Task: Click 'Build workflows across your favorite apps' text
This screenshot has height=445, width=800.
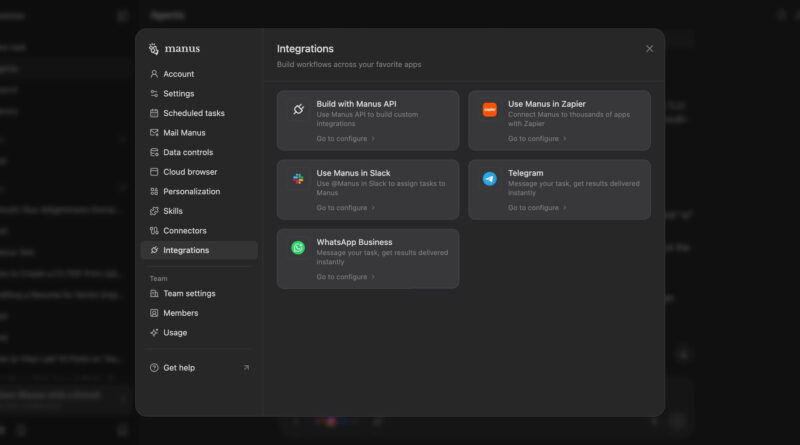Action: click(349, 64)
